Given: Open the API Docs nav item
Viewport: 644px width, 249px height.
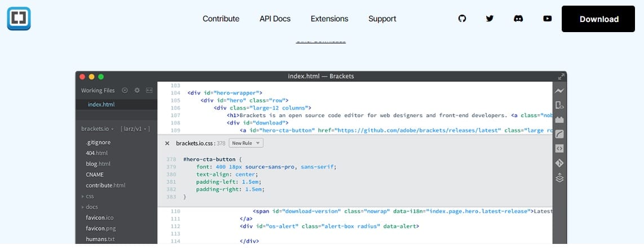Looking at the screenshot, I should [x=275, y=19].
